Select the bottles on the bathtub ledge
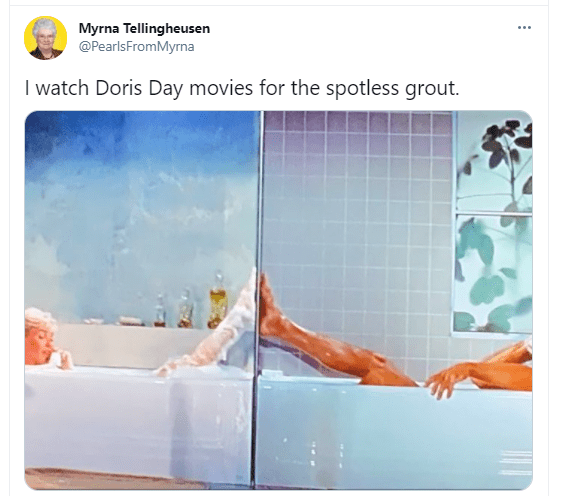 pyautogui.click(x=191, y=304)
